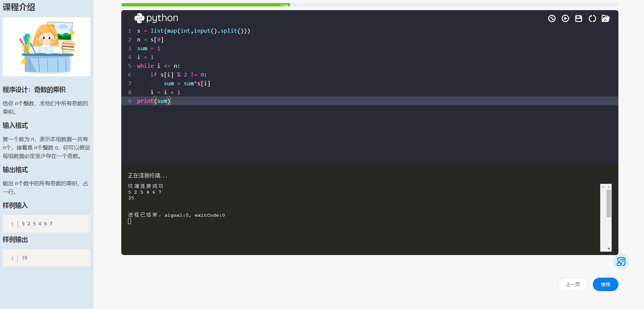Place cursor on 'while i <= n:' line
The height and width of the screenshot is (309, 644).
(x=158, y=66)
